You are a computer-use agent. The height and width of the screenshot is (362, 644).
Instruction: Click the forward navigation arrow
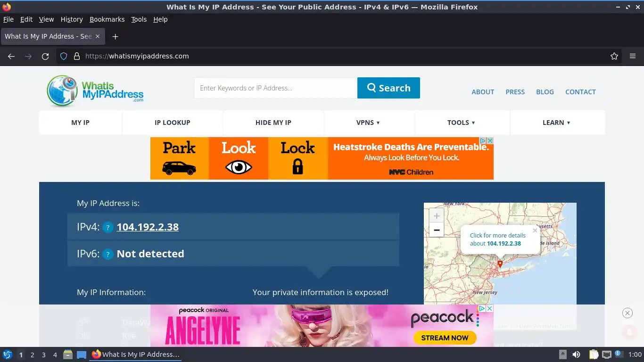click(x=28, y=56)
